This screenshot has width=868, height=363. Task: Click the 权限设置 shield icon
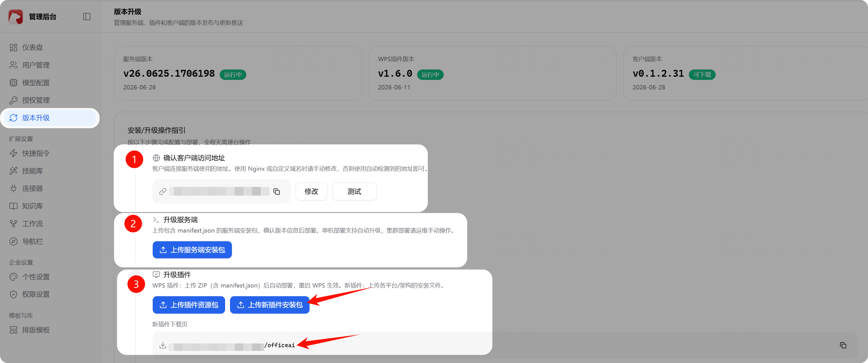(x=13, y=294)
